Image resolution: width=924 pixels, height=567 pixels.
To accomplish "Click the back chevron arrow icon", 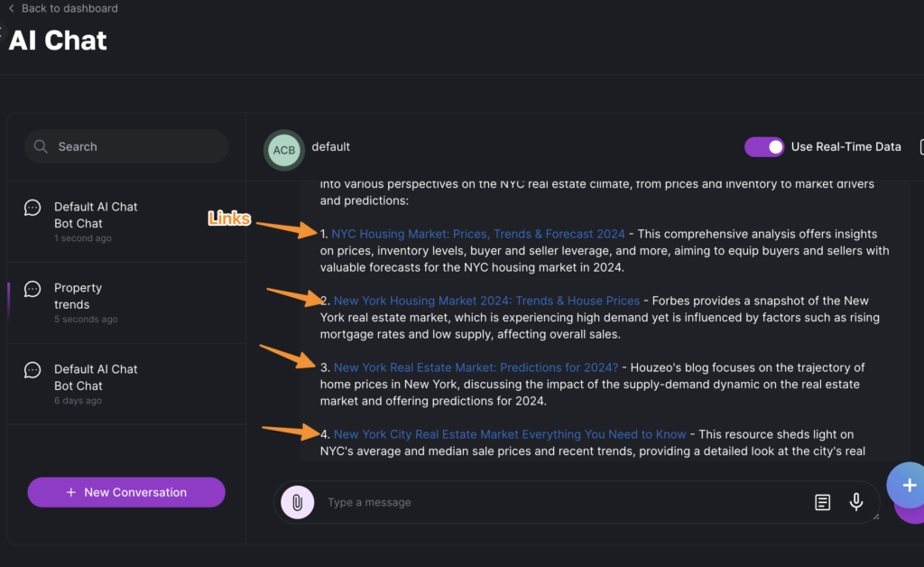I will (11, 8).
